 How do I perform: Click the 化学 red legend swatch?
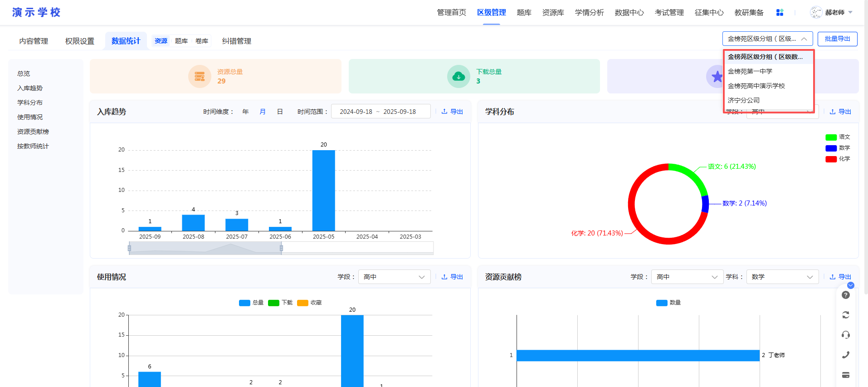click(831, 159)
